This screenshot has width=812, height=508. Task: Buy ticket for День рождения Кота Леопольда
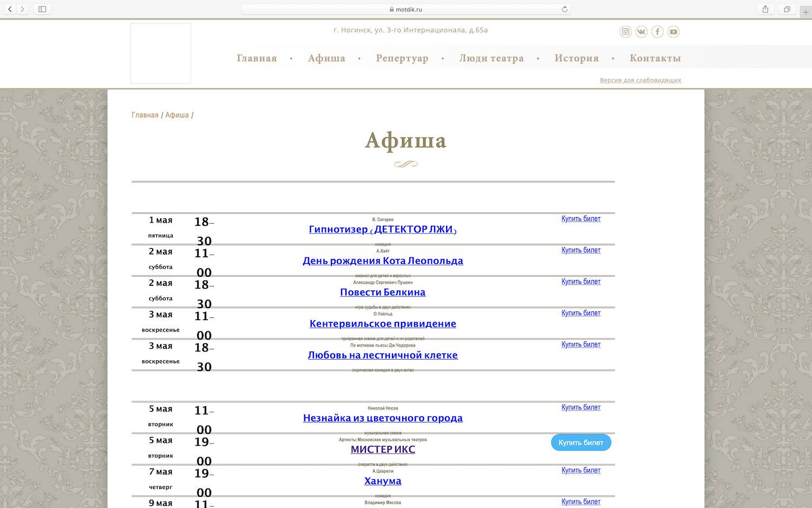pos(581,250)
